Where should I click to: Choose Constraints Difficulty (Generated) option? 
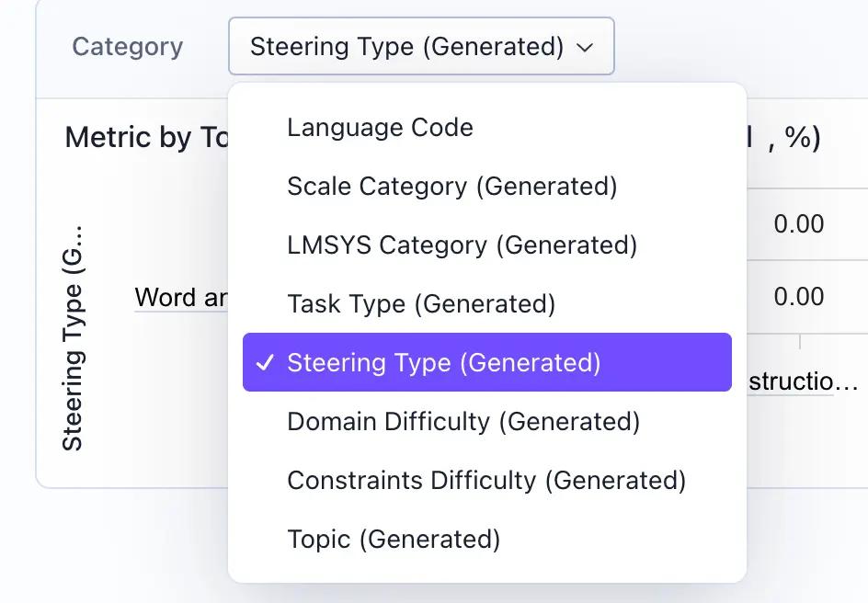coord(486,481)
